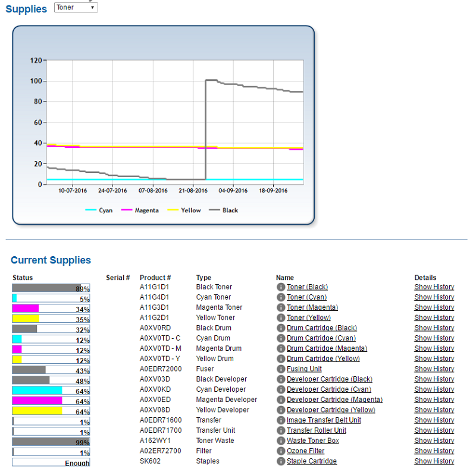Click product number A0EDR72000
Viewport: 476px width, 472px height.
[161, 369]
